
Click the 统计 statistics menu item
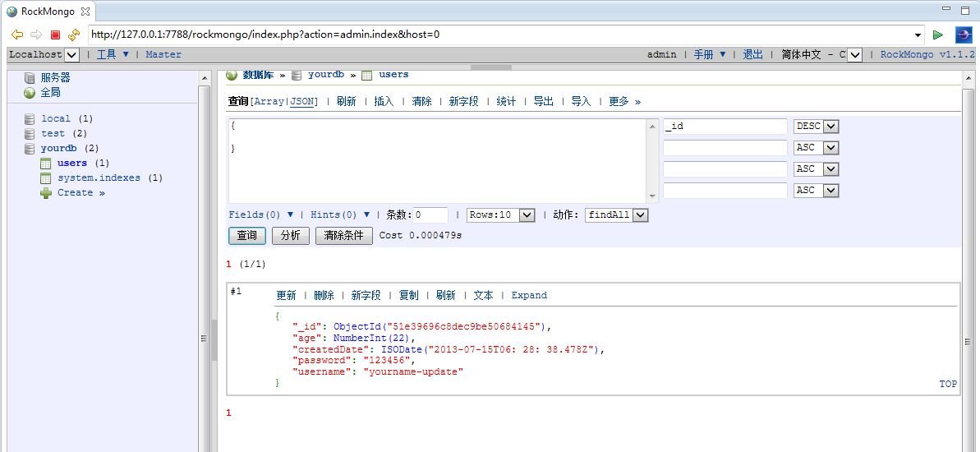[x=506, y=102]
